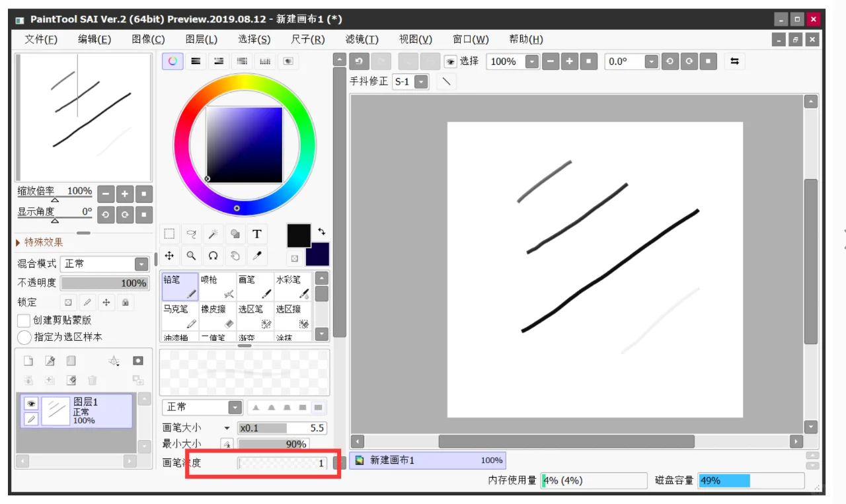Image resolution: width=846 pixels, height=504 pixels.
Task: Choose the 喷枪 airbrush tool
Action: coord(218,287)
